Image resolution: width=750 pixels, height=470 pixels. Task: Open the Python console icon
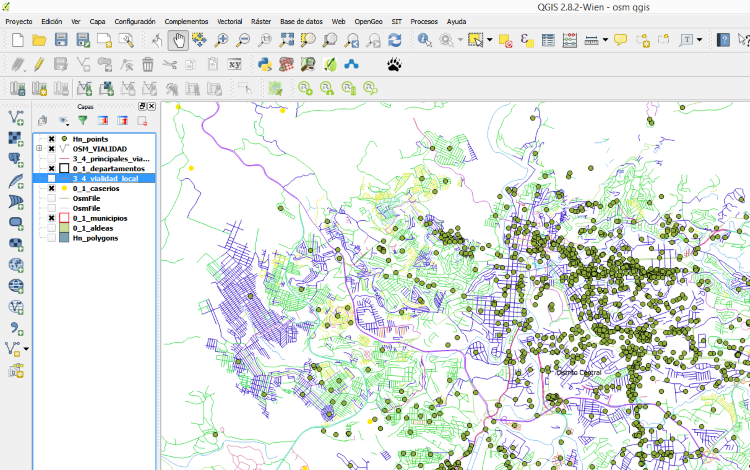click(265, 64)
